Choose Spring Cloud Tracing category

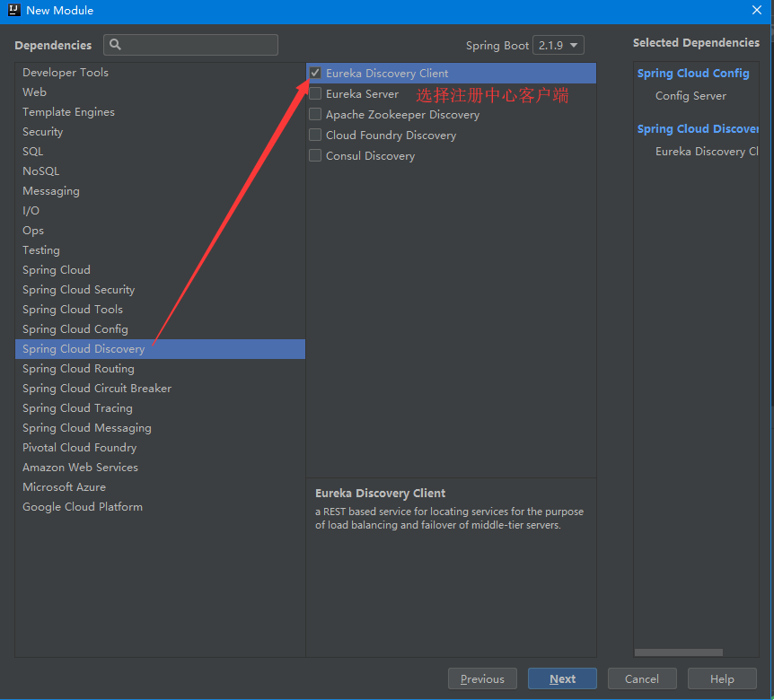(x=160, y=408)
